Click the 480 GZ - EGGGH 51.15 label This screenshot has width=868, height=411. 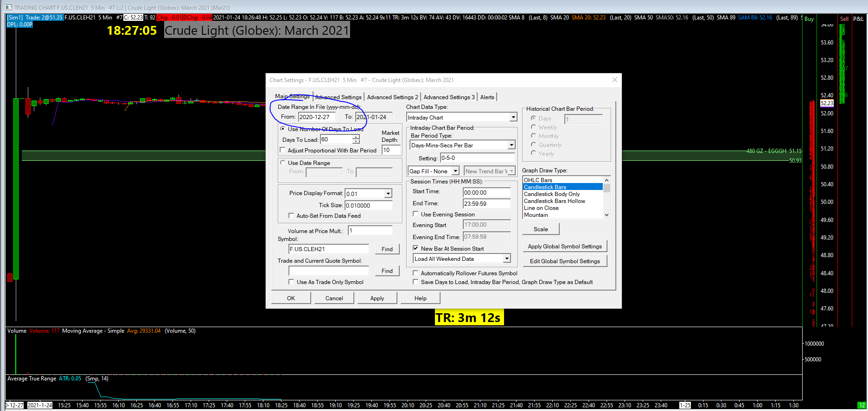(x=774, y=151)
